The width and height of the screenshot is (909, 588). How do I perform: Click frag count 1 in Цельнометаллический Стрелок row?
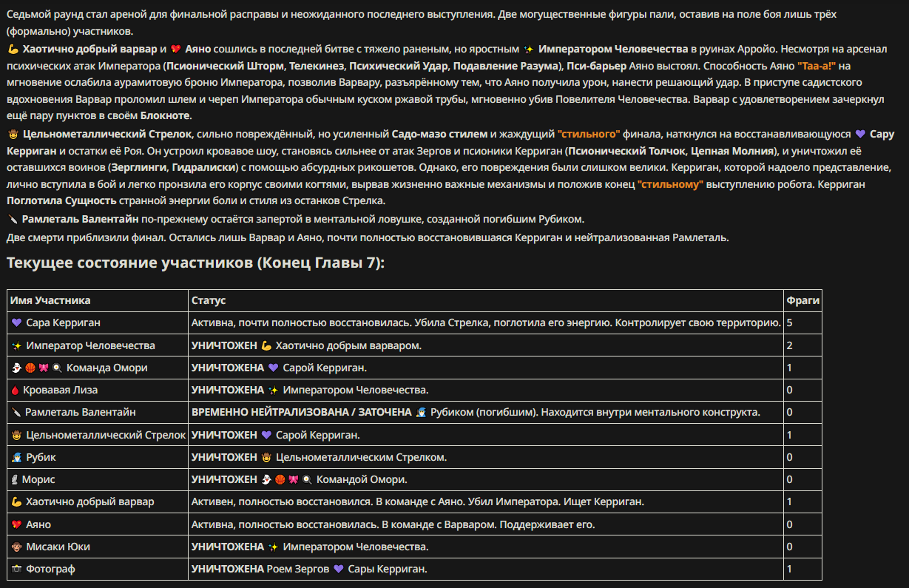pyautogui.click(x=790, y=435)
